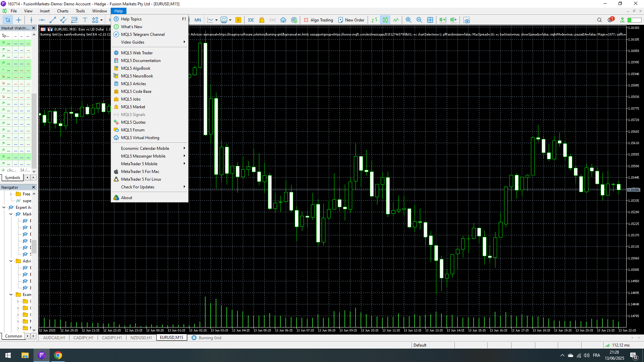Switch to NZDUSD,H1 chart tab

(141, 338)
